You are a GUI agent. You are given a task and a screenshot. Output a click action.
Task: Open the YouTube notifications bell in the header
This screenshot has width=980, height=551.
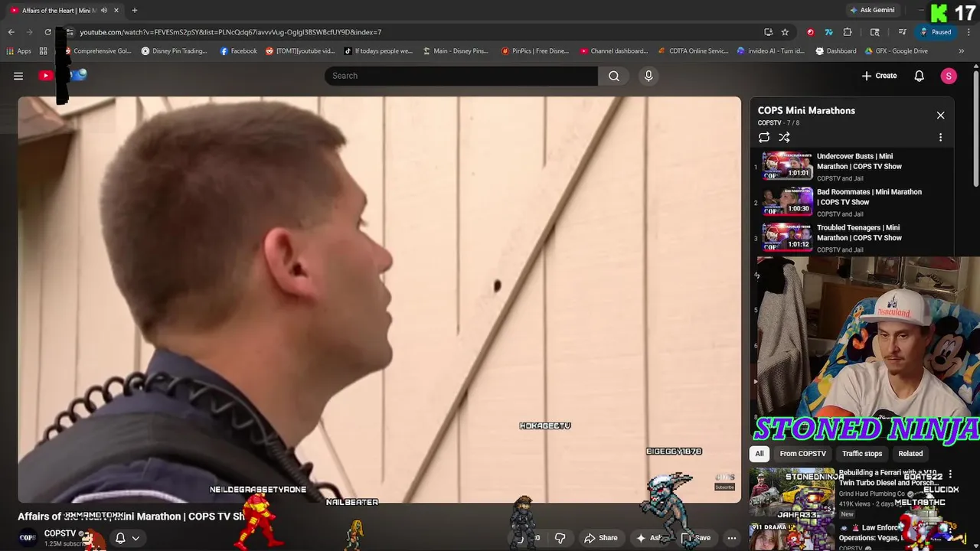[x=920, y=76]
